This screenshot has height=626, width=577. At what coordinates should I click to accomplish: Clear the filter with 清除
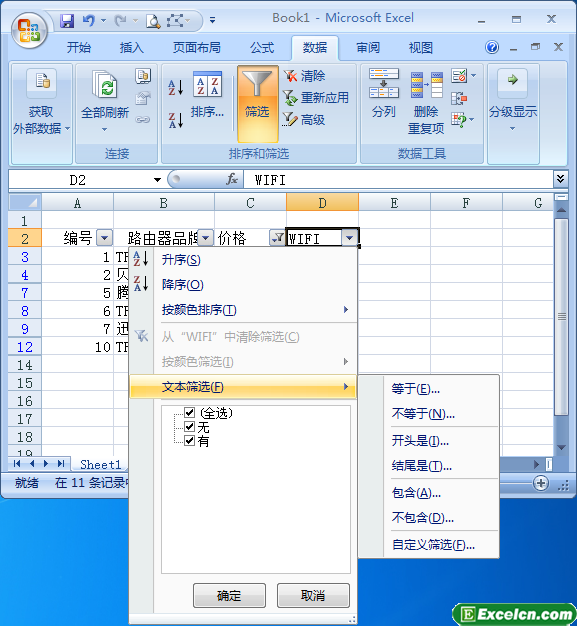[304, 75]
